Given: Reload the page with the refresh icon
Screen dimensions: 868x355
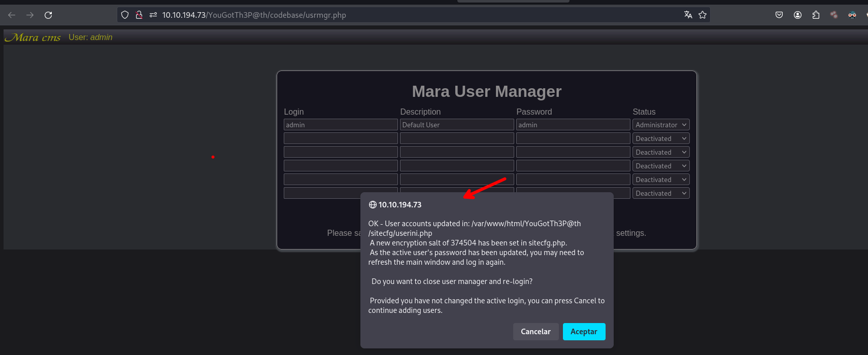Looking at the screenshot, I should click(48, 15).
